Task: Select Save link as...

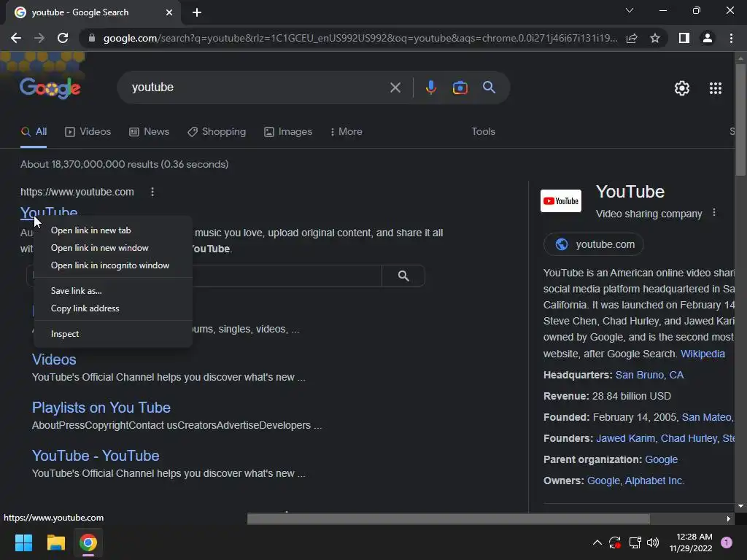Action: 113,290
